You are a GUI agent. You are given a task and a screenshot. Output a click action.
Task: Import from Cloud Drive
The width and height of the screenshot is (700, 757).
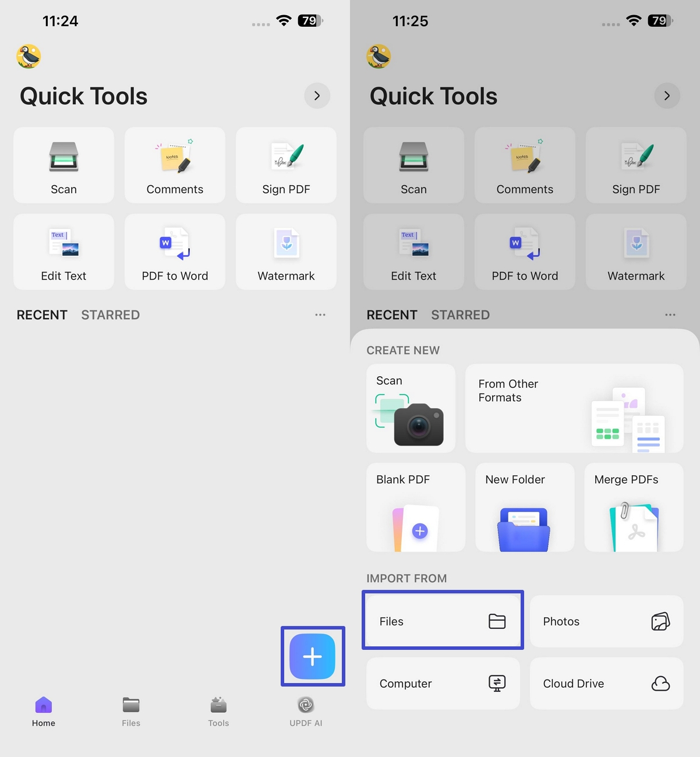coord(607,684)
